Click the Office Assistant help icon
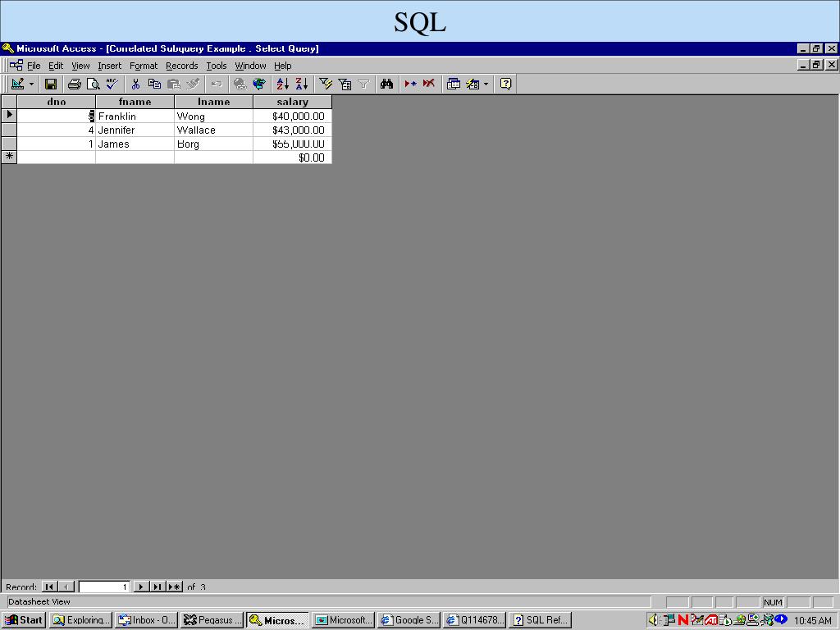This screenshot has height=630, width=840. (x=505, y=84)
